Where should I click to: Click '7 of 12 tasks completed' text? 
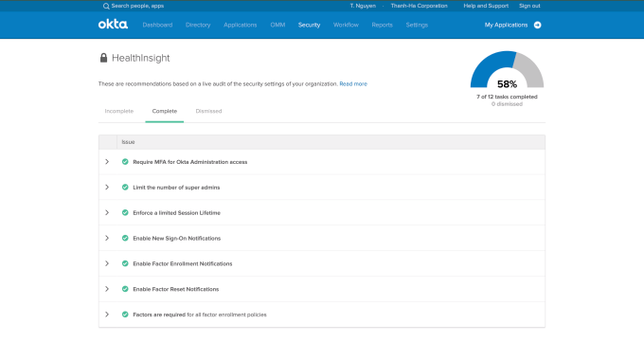pyautogui.click(x=507, y=97)
